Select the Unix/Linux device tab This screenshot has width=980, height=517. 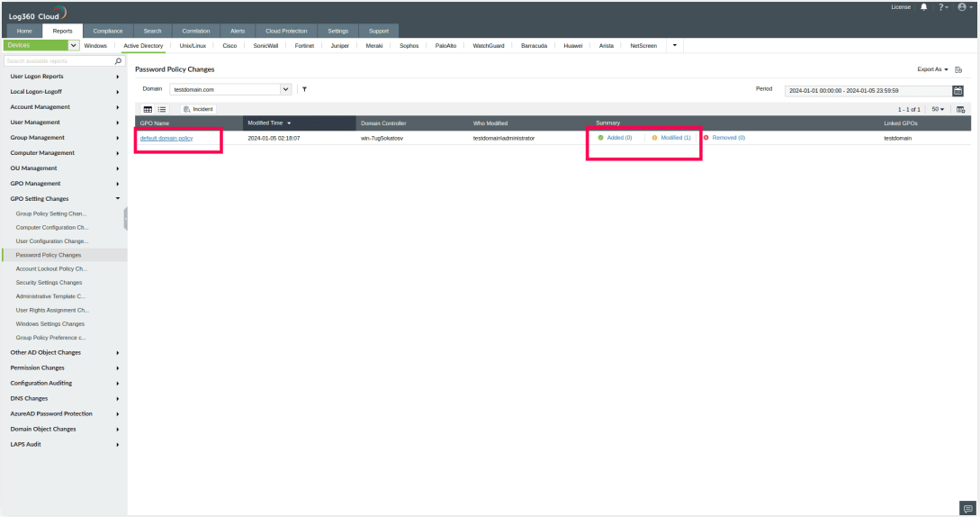[x=193, y=45]
